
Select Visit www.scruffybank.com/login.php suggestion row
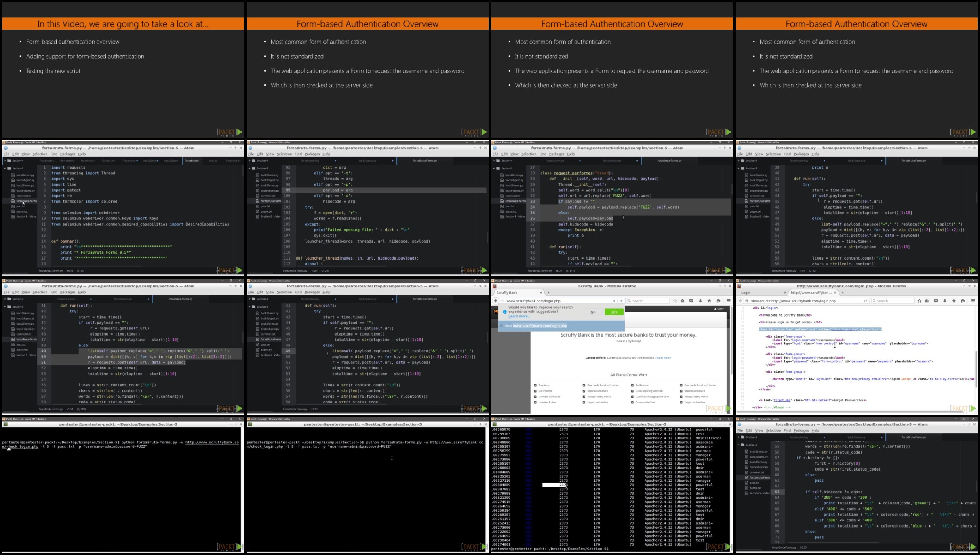(x=561, y=326)
